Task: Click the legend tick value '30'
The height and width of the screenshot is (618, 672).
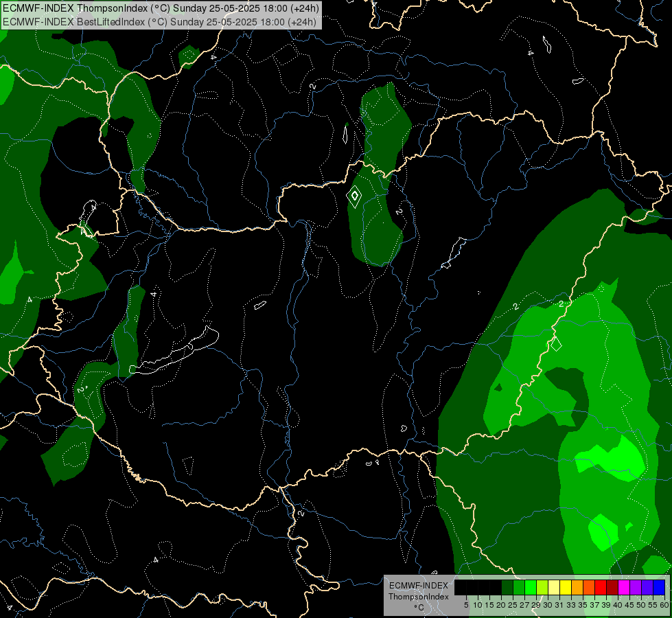Action: [548, 605]
